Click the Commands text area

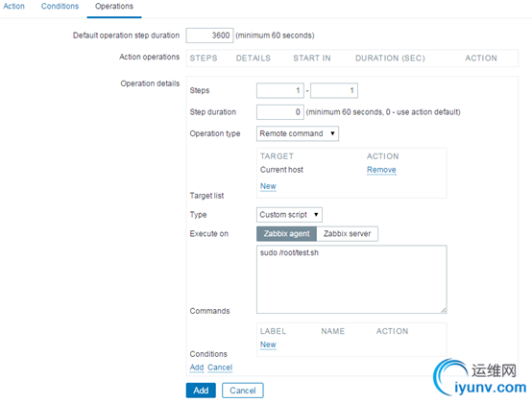[x=351, y=279]
